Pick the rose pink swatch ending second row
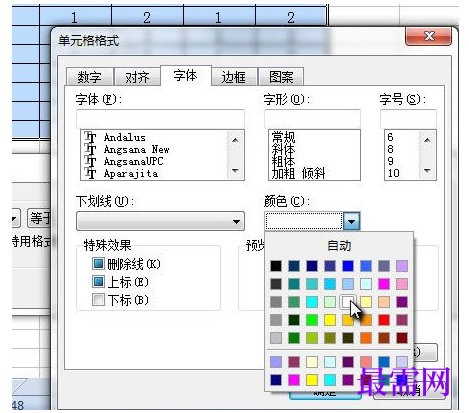The width and height of the screenshot is (469, 413). [x=402, y=284]
